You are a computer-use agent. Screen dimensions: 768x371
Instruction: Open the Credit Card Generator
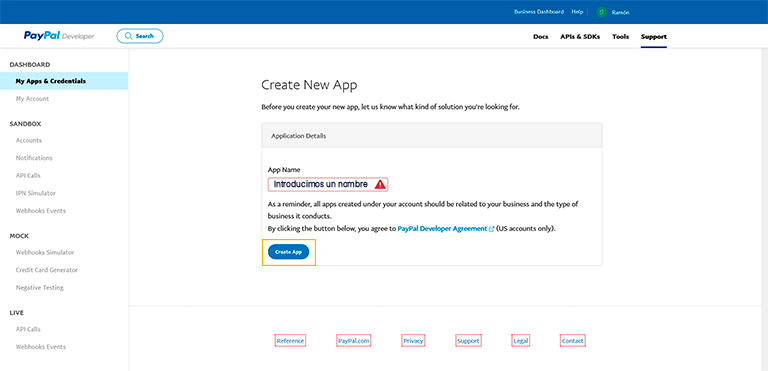[x=47, y=270]
